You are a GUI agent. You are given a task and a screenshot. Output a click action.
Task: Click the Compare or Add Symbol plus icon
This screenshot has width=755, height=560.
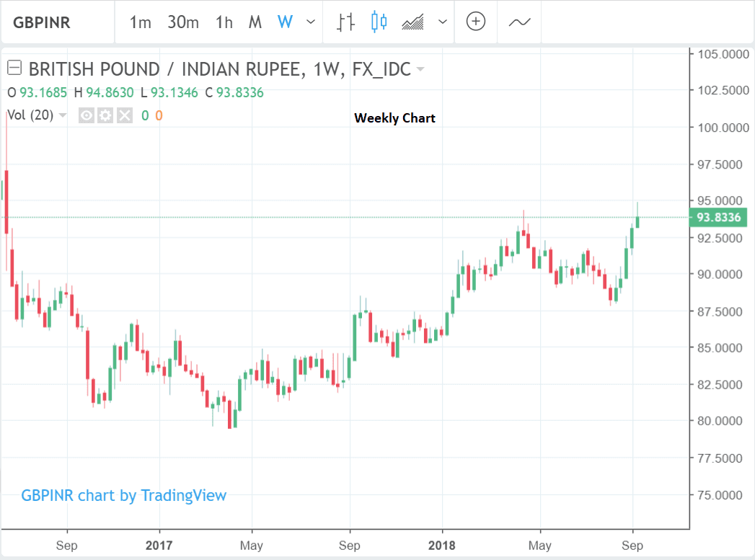click(x=475, y=22)
